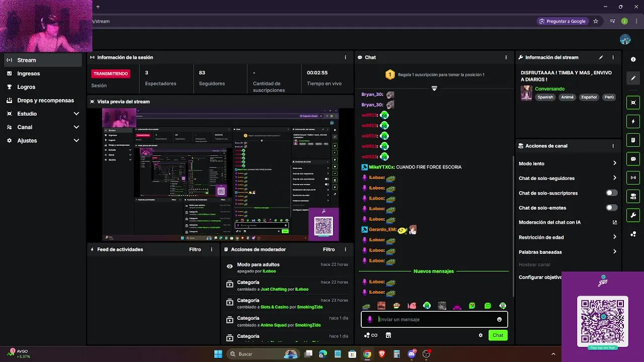Select Stream in sidebar menu
Screen dimensions: 644x362
point(43,60)
